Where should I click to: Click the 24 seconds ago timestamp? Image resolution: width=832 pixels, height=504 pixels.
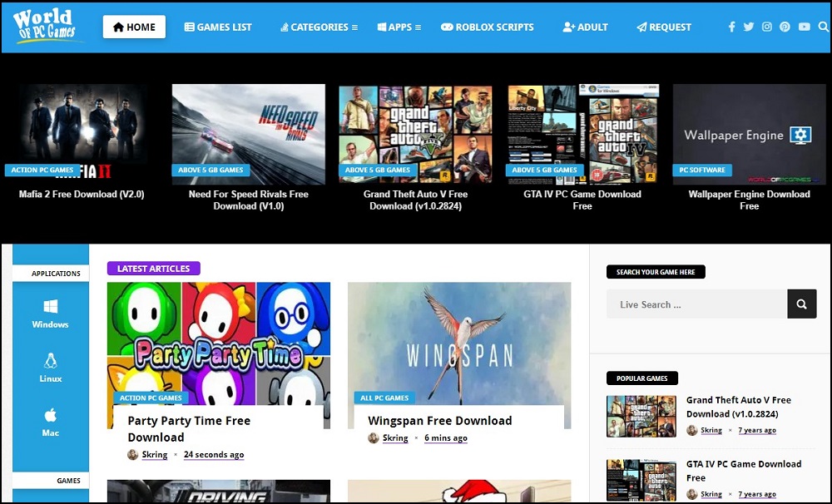214,455
